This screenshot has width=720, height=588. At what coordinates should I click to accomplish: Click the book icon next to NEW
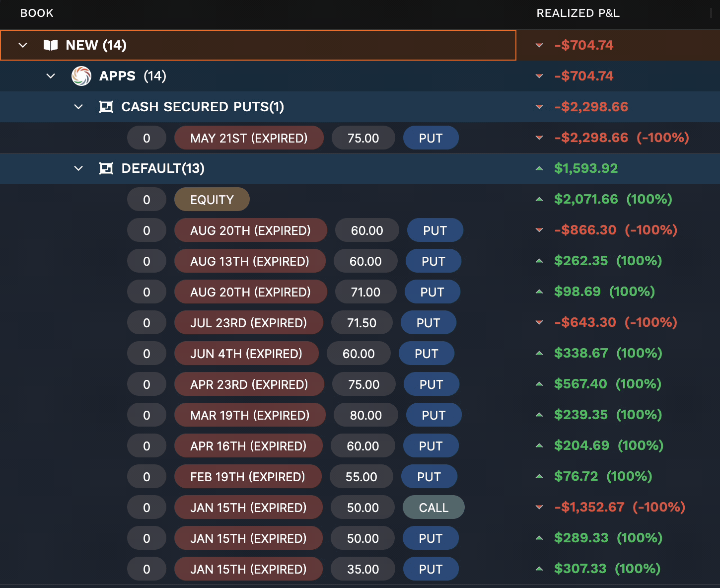[x=51, y=45]
